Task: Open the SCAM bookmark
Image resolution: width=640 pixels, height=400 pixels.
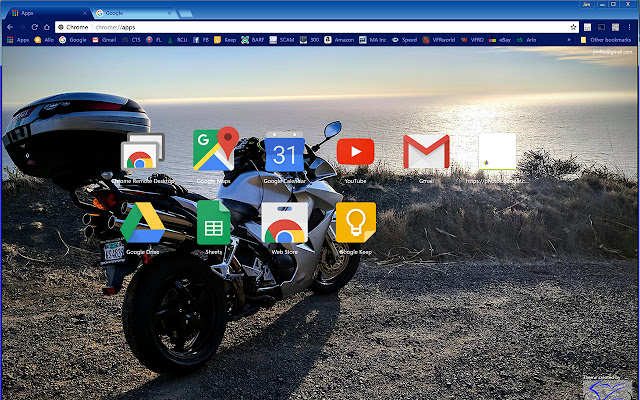Action: tap(282, 40)
